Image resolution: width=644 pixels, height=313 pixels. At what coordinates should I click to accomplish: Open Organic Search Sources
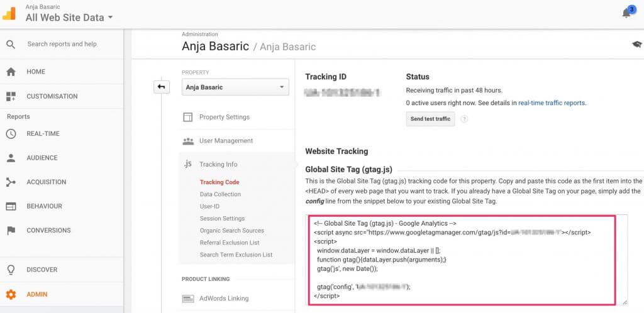click(x=231, y=231)
